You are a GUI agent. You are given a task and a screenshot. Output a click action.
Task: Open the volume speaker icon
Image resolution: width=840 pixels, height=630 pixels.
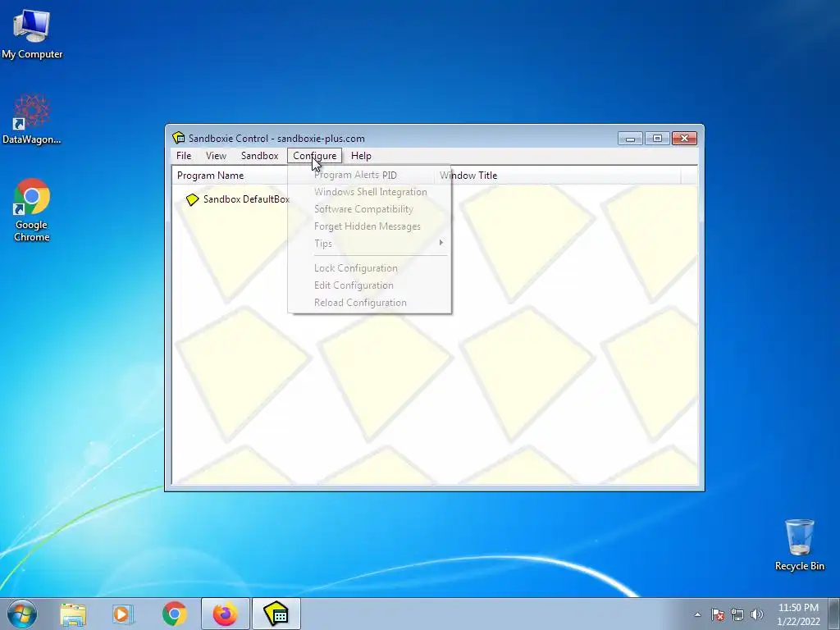coord(756,614)
